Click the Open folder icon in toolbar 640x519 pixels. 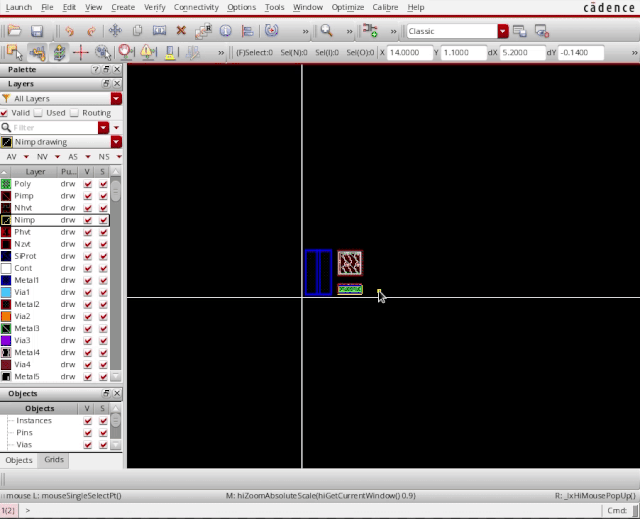pyautogui.click(x=14, y=31)
